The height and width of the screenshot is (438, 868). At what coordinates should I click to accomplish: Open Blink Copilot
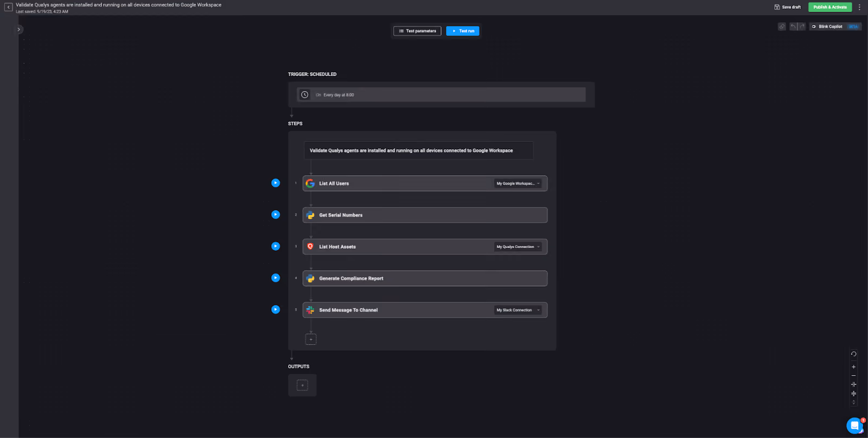coord(835,27)
